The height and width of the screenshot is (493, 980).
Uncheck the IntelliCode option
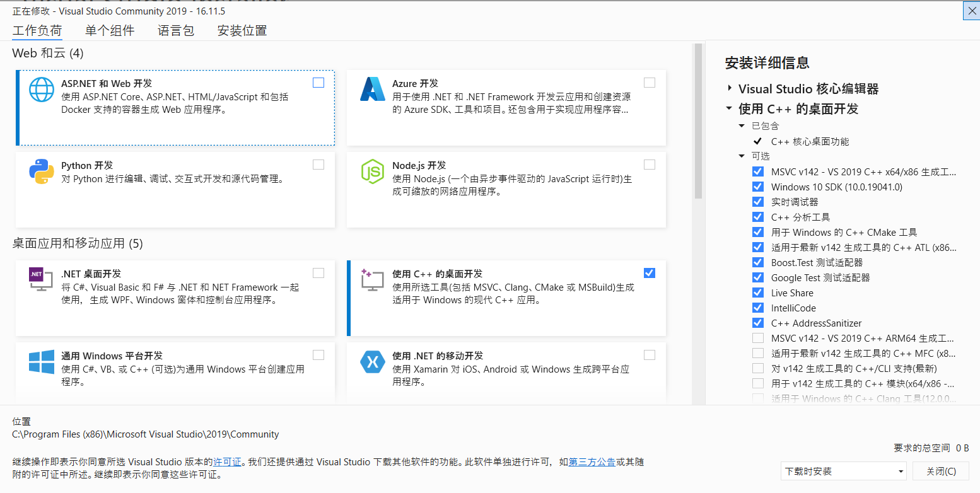758,308
